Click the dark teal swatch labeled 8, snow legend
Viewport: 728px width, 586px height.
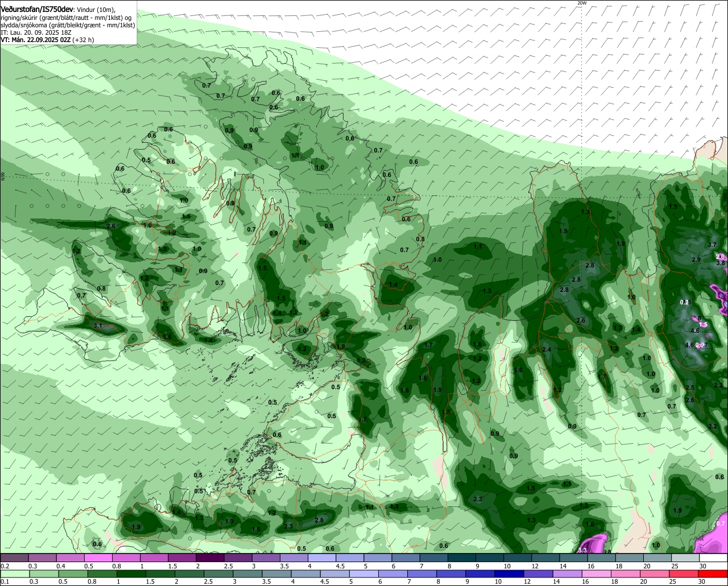[462, 558]
